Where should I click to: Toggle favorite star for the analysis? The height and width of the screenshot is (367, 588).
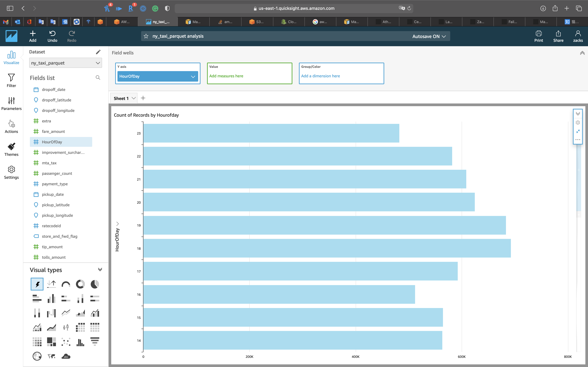[x=146, y=36]
